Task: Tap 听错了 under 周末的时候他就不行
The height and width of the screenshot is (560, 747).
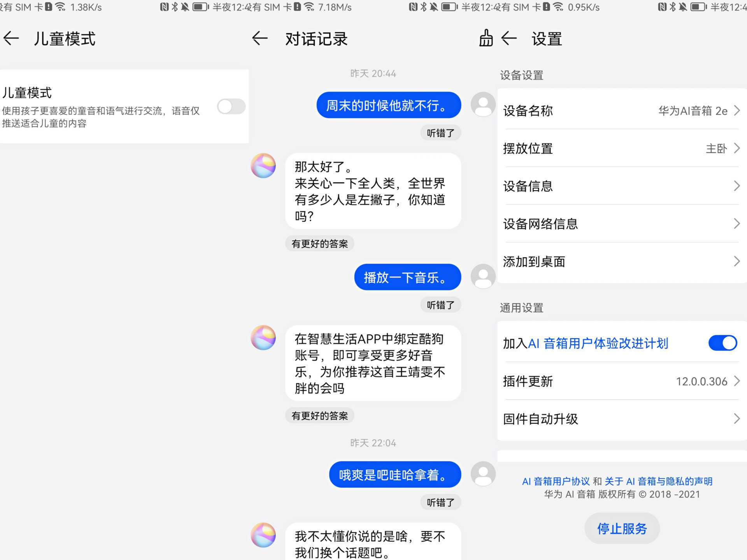Action: 440,133
